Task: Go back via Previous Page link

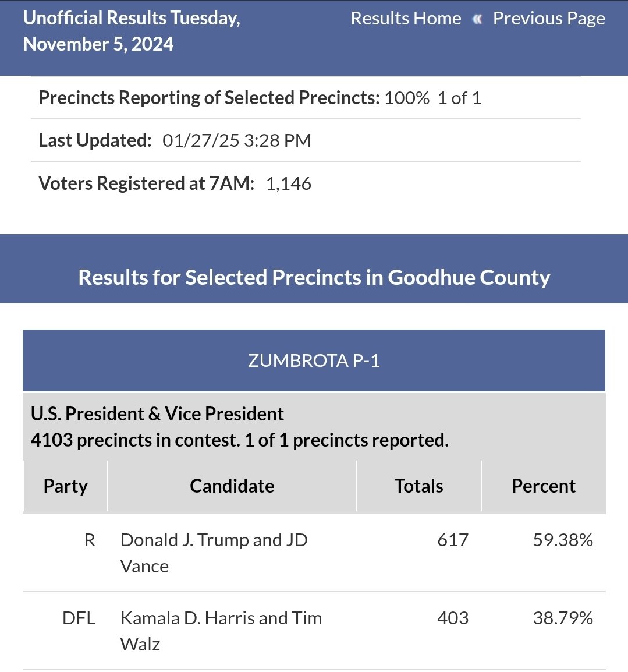Action: 549,19
